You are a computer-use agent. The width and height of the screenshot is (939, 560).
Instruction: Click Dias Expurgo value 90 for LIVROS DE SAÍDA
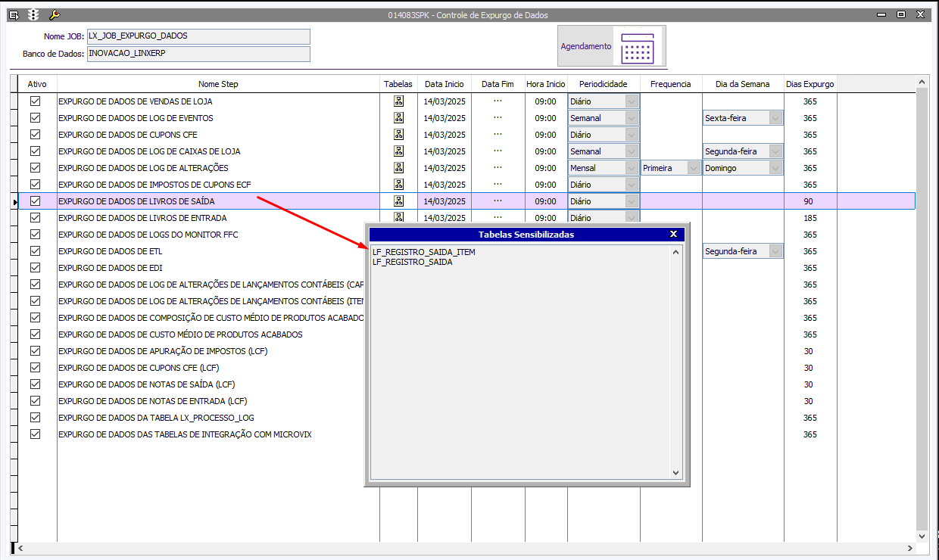point(809,201)
